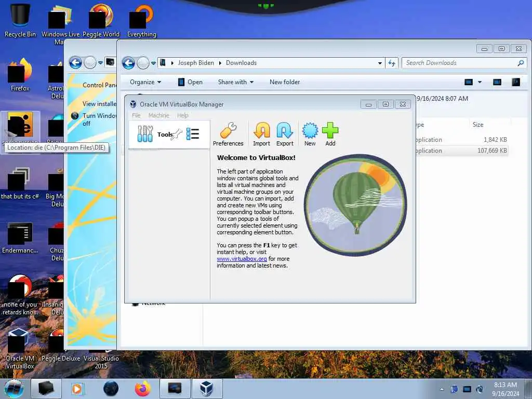Open the File menu in VirtualBox
The height and width of the screenshot is (399, 532).
click(136, 115)
